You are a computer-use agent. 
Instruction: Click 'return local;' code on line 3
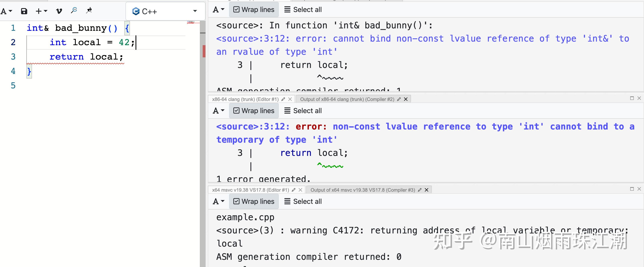[87, 57]
